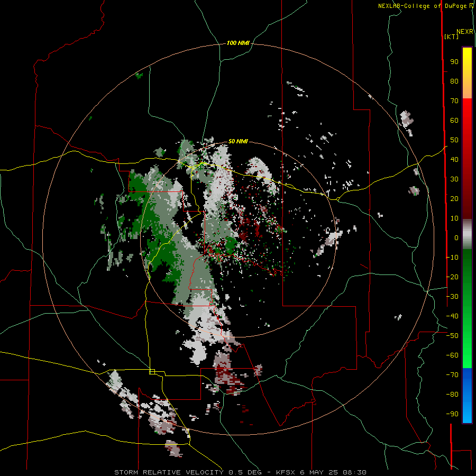Click the 20 value on the velocity scale
The width and height of the screenshot is (476, 476).
click(454, 198)
